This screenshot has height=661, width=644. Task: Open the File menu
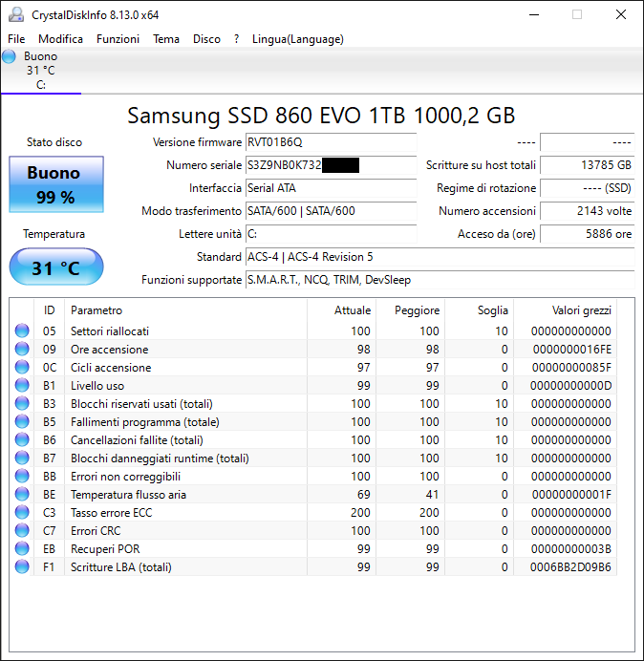pos(16,39)
